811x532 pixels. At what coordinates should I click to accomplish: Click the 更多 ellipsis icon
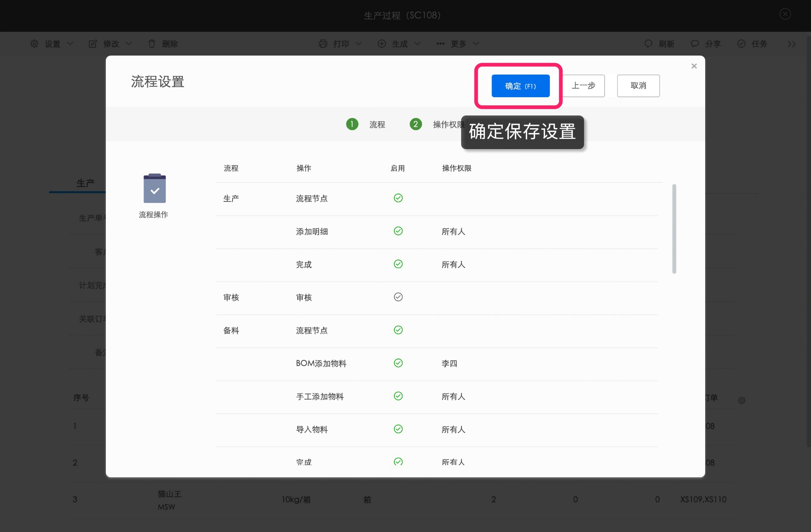440,44
